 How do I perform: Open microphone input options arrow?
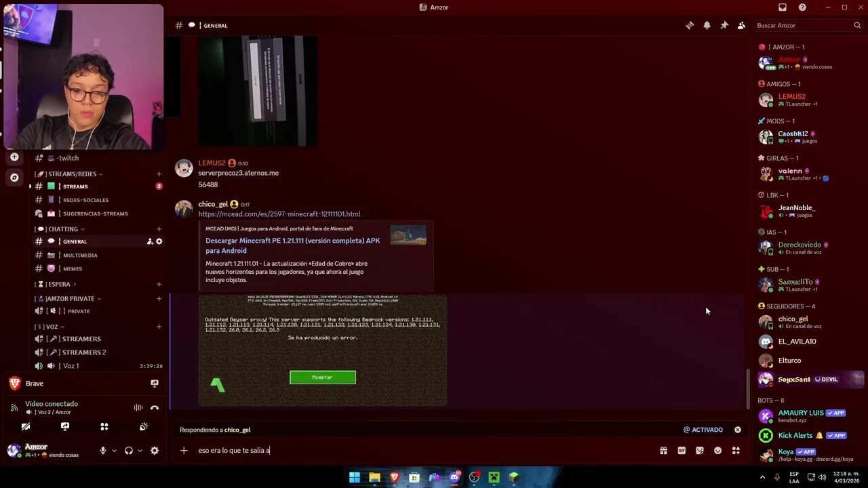114,451
